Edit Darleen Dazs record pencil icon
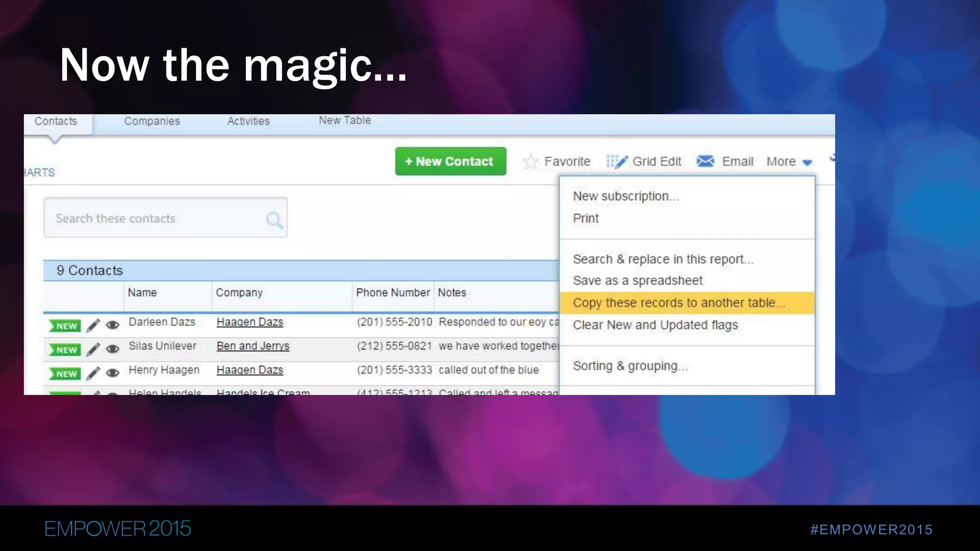Screen dimensions: 980x551 93,326
